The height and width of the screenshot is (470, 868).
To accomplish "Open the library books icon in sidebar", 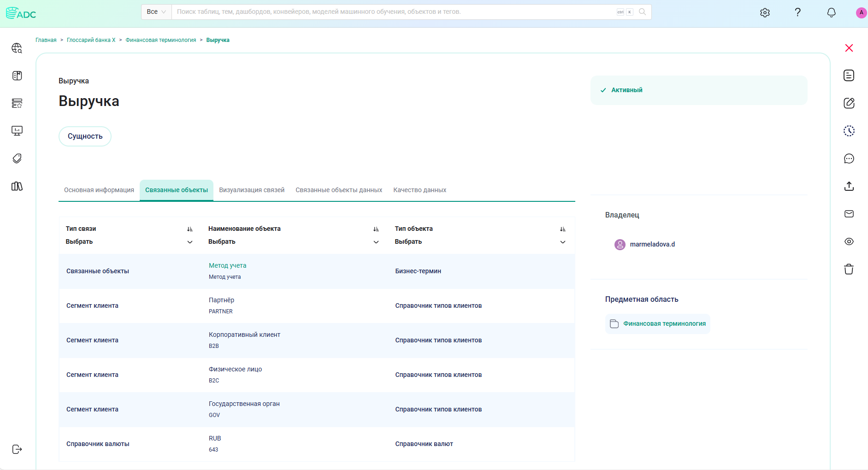I will click(17, 186).
